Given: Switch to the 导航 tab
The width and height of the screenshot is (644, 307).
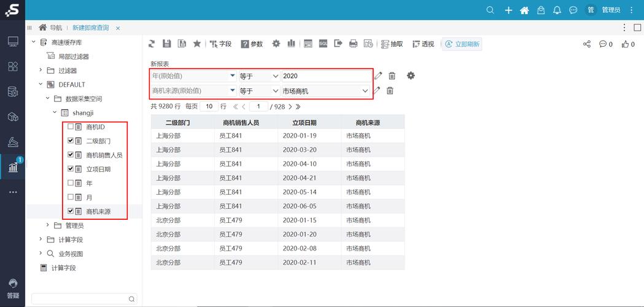Looking at the screenshot, I should tap(51, 28).
